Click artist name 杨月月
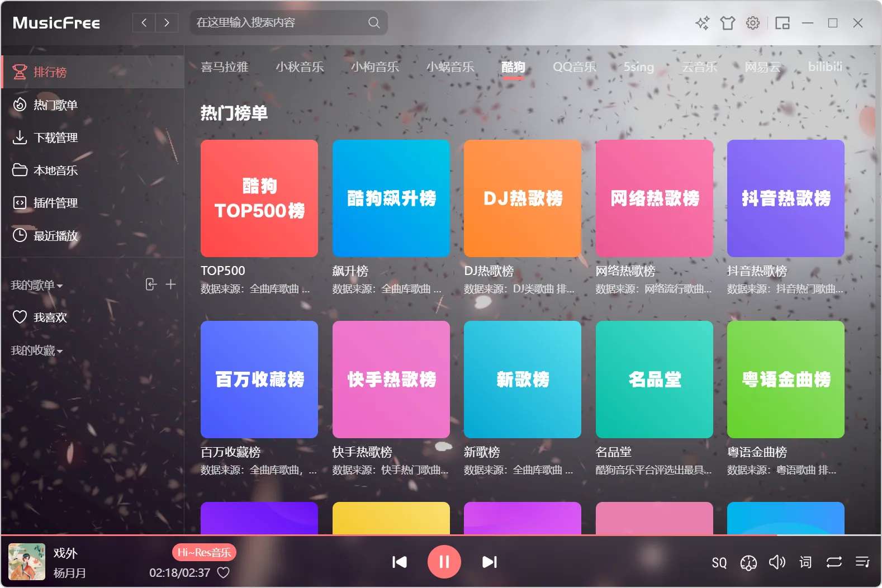The height and width of the screenshot is (588, 882). coord(70,573)
